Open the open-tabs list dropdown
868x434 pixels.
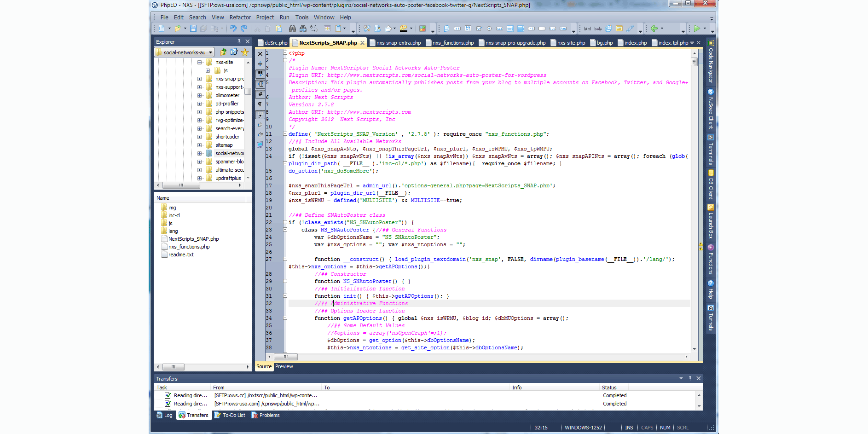point(692,43)
